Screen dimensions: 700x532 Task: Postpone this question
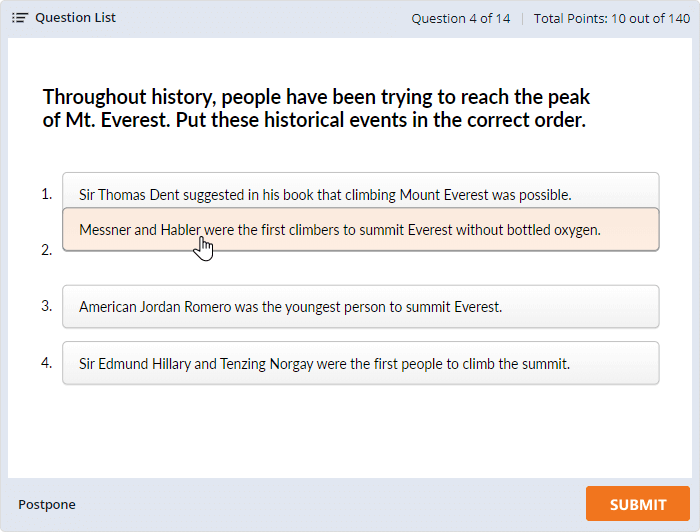[47, 504]
